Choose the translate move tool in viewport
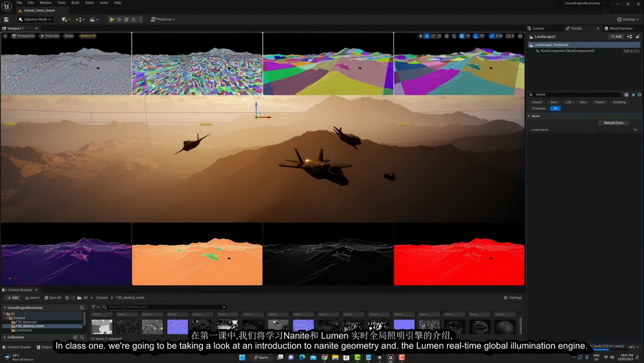Viewport: 644px width, 363px height. [427, 36]
